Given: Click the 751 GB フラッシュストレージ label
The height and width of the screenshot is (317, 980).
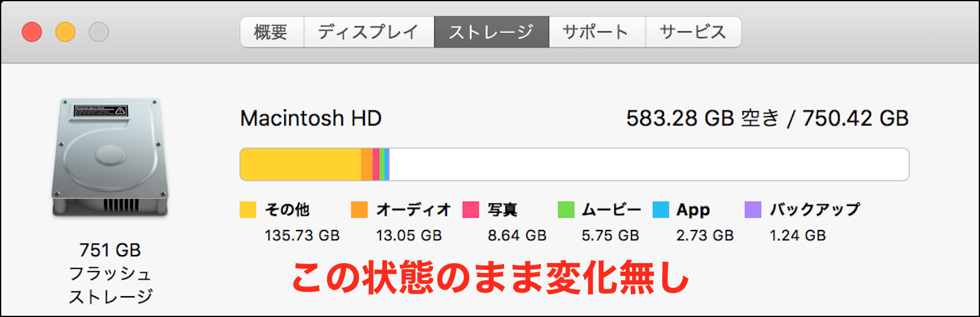Looking at the screenshot, I should (110, 273).
